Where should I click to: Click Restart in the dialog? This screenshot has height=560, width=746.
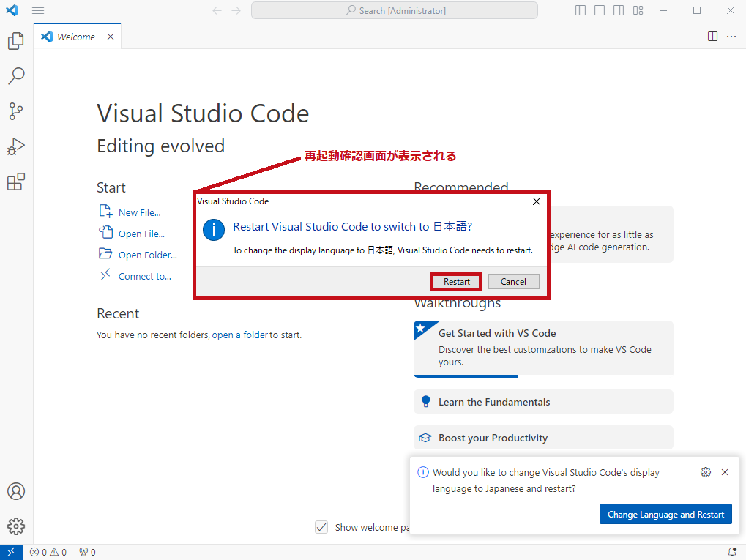click(456, 282)
